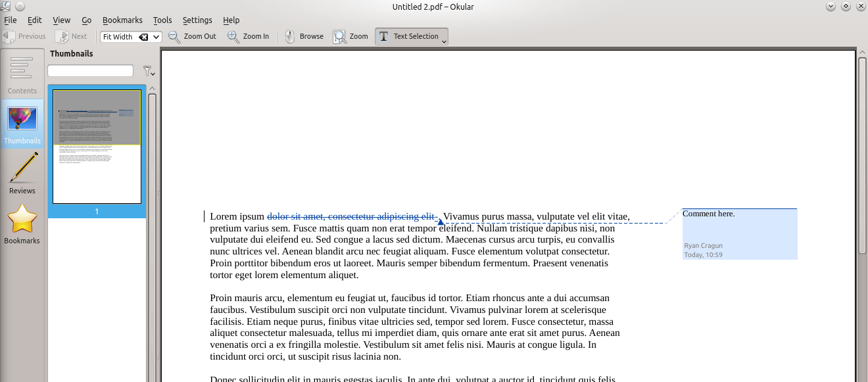Open the Fit Width zoom combo box
Screen dimensions: 868x382
[x=157, y=37]
